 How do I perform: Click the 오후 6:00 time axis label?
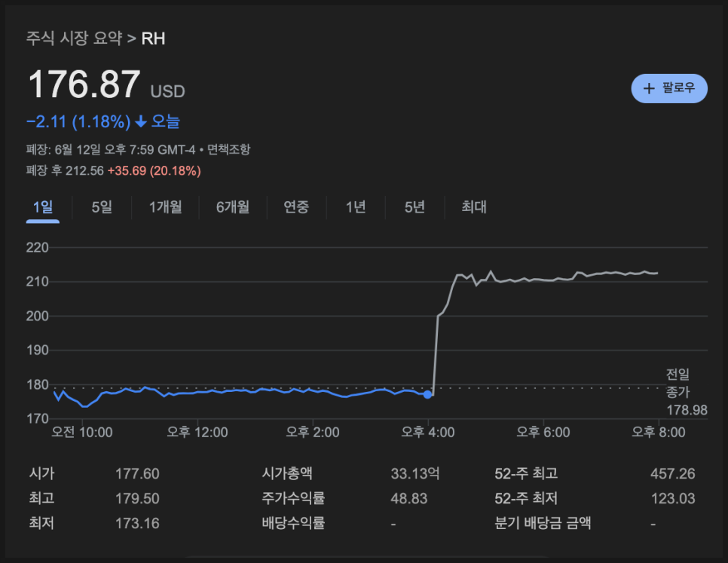coord(543,433)
